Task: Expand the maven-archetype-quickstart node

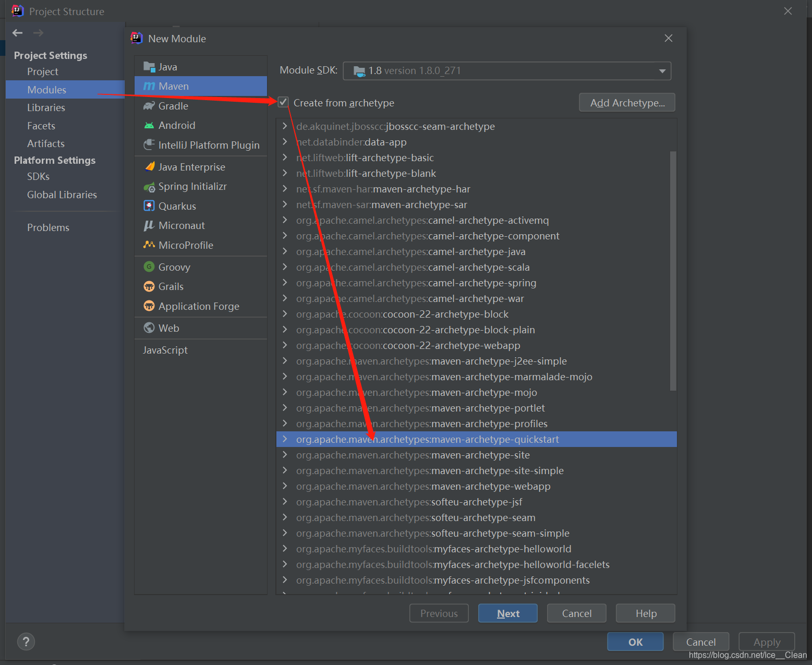Action: point(285,439)
